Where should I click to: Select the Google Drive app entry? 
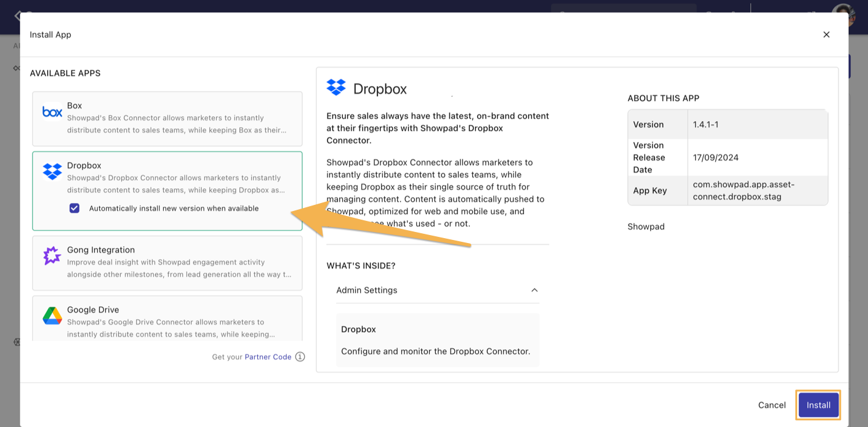tap(167, 320)
